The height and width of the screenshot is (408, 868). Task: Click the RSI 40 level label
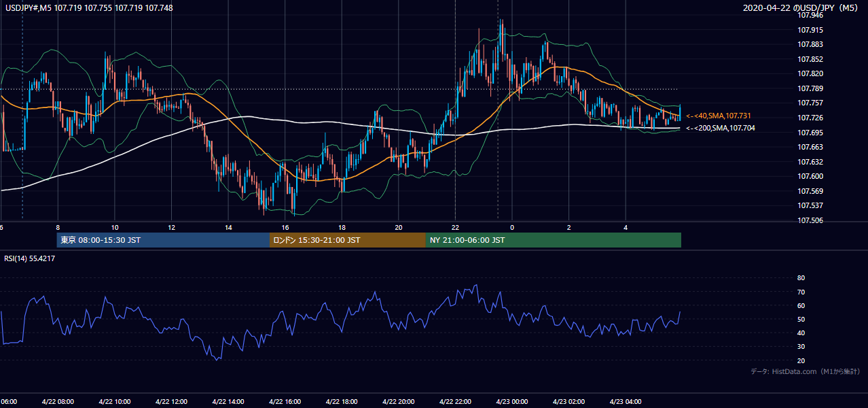(x=801, y=333)
